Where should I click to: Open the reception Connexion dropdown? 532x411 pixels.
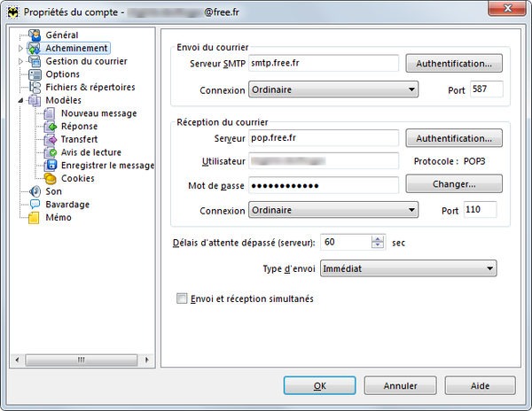coord(333,210)
